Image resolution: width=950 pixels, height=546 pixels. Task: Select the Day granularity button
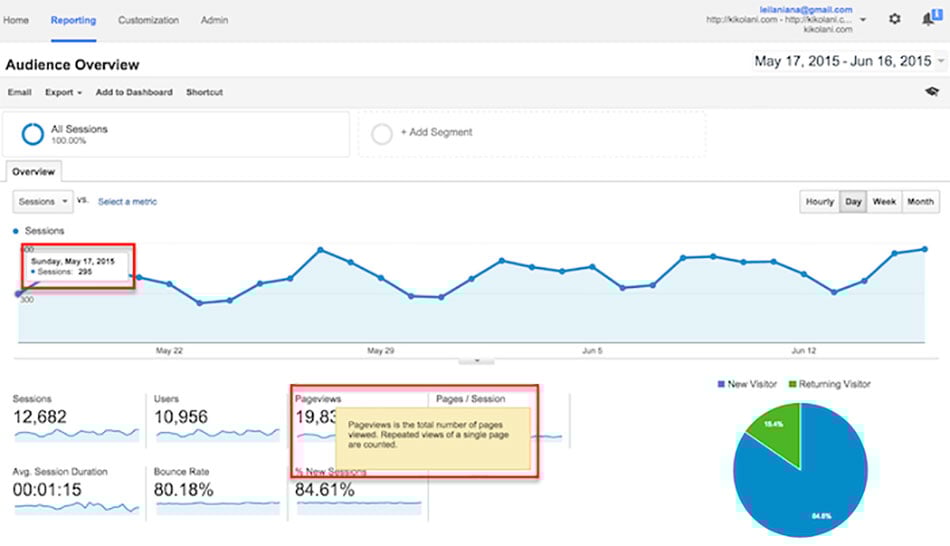pyautogui.click(x=853, y=202)
